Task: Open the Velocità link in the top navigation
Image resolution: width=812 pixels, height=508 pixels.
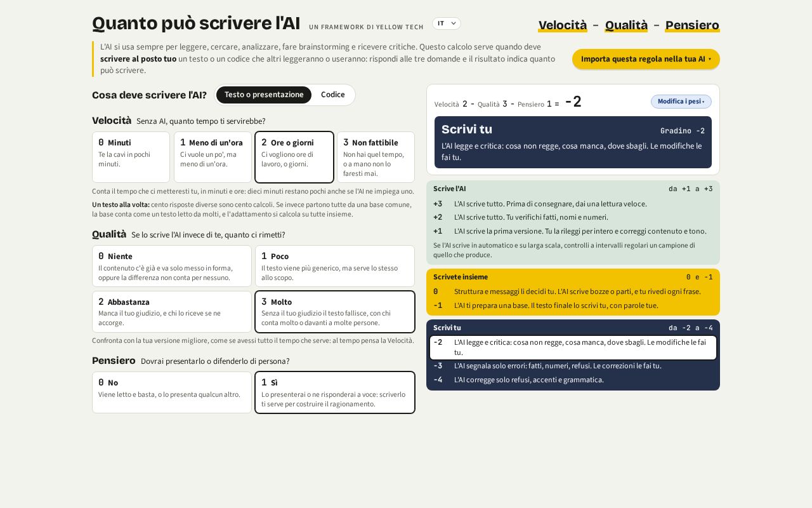Action: coord(563,25)
